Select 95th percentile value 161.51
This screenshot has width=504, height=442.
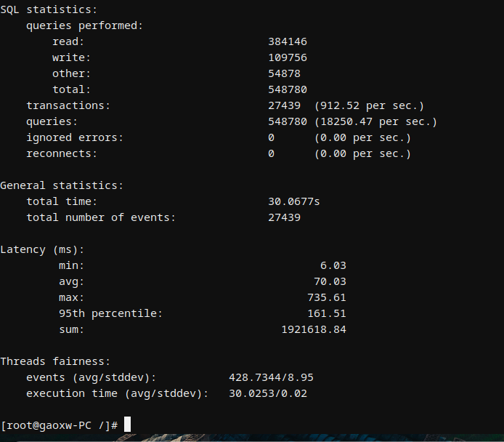[x=327, y=313]
